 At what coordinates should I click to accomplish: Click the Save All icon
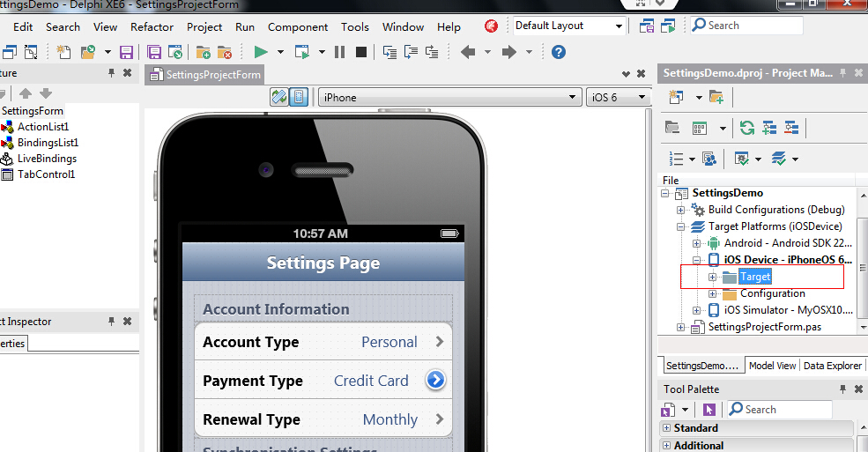(x=154, y=52)
